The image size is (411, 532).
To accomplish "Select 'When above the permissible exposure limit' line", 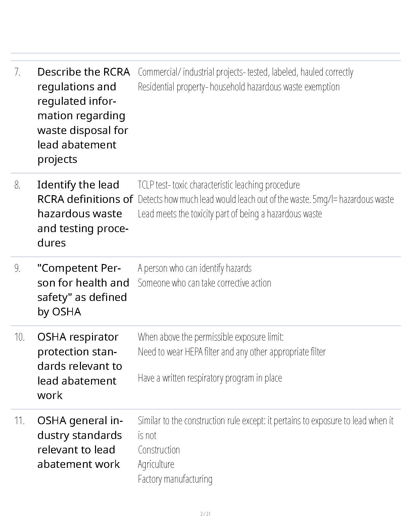I will tap(211, 337).
